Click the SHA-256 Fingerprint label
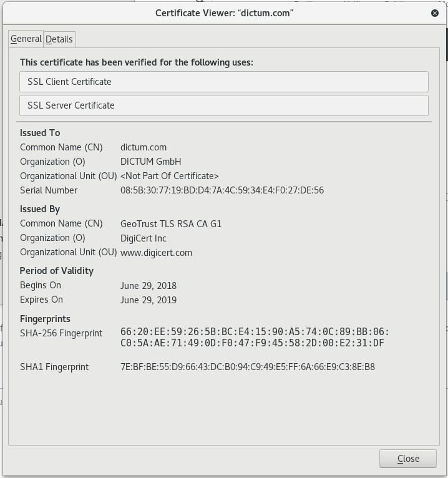This screenshot has width=448, height=478. (61, 333)
